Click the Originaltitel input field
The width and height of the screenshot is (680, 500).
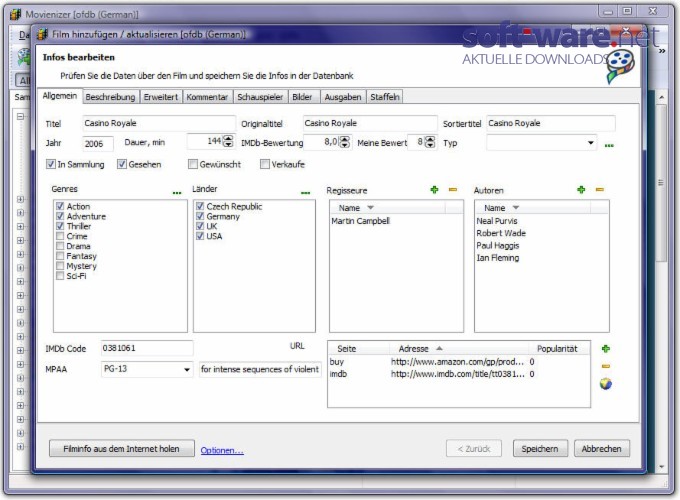pos(370,123)
